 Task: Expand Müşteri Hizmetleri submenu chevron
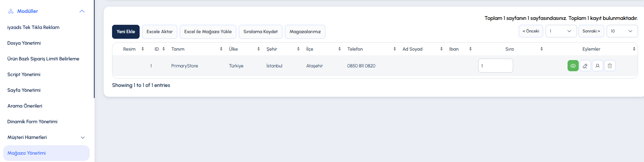pyautogui.click(x=83, y=138)
